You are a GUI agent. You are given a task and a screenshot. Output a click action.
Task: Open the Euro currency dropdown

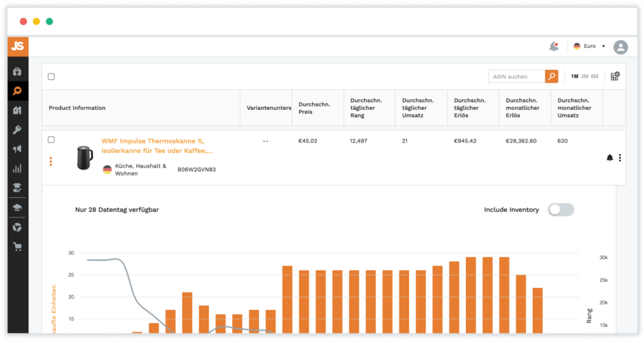[x=589, y=46]
